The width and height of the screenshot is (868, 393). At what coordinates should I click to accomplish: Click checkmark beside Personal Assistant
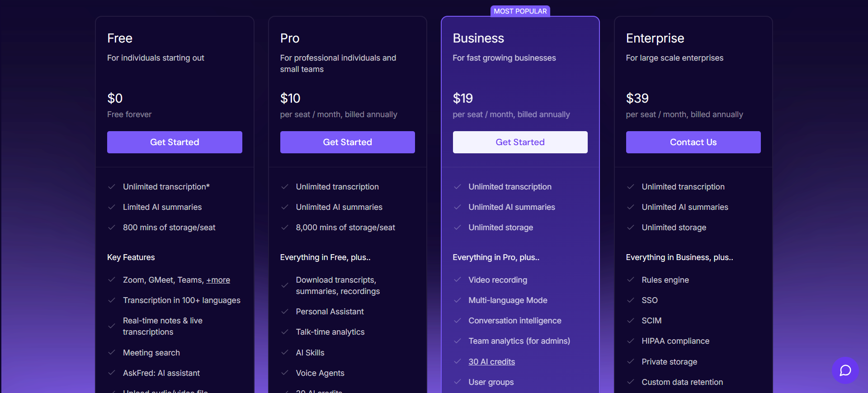(x=285, y=312)
